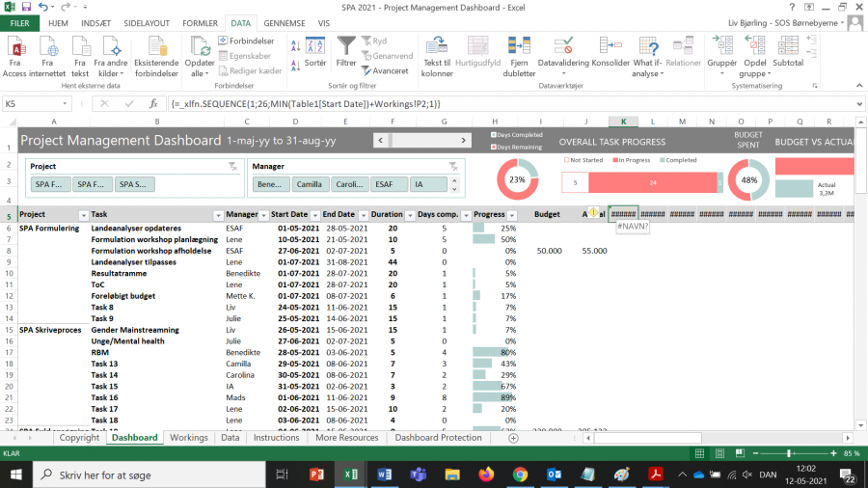This screenshot has height=488, width=868.
Task: Click the Forbindelser button
Action: click(246, 41)
